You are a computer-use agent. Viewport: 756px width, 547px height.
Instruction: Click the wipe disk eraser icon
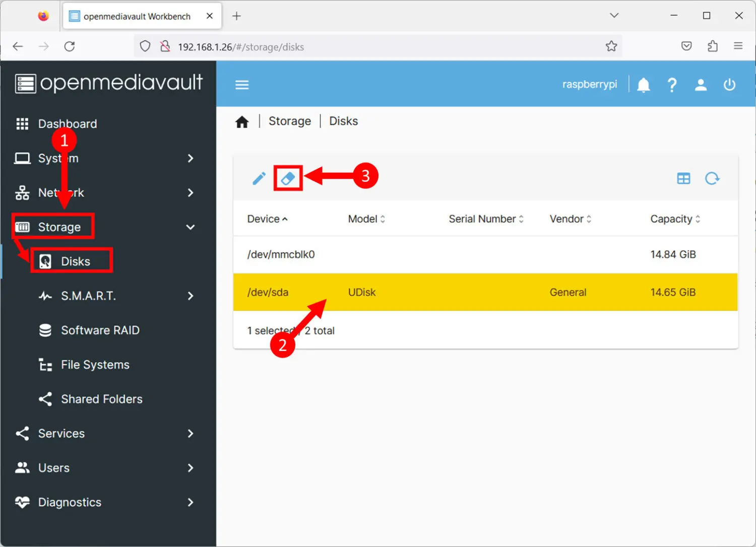point(288,178)
